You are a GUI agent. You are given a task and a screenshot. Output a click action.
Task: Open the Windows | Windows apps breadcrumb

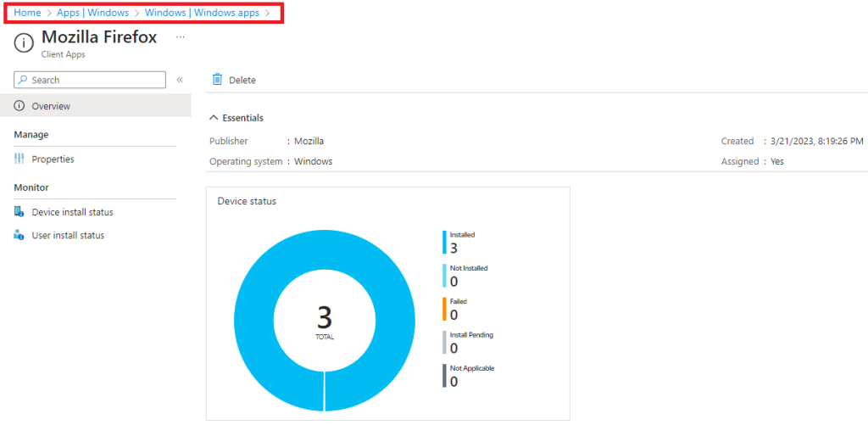point(202,13)
